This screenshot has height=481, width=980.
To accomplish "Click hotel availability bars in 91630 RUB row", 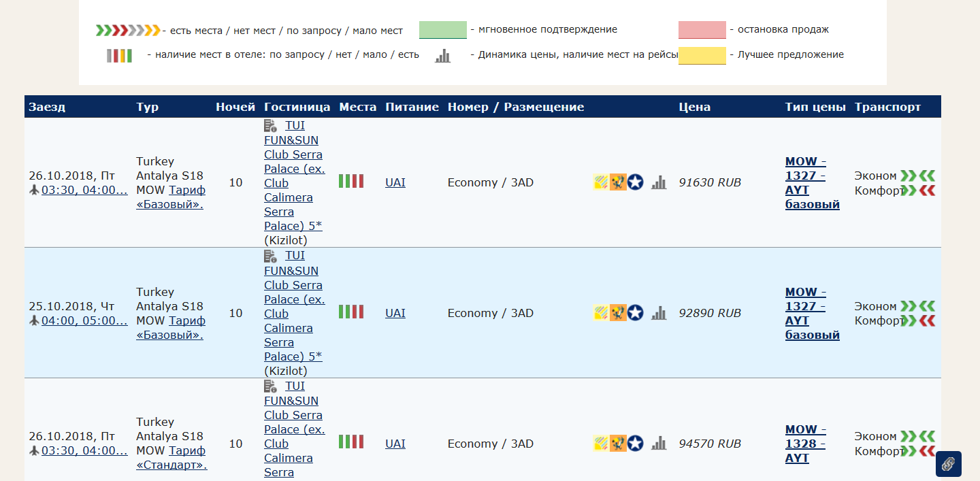I will (x=351, y=181).
